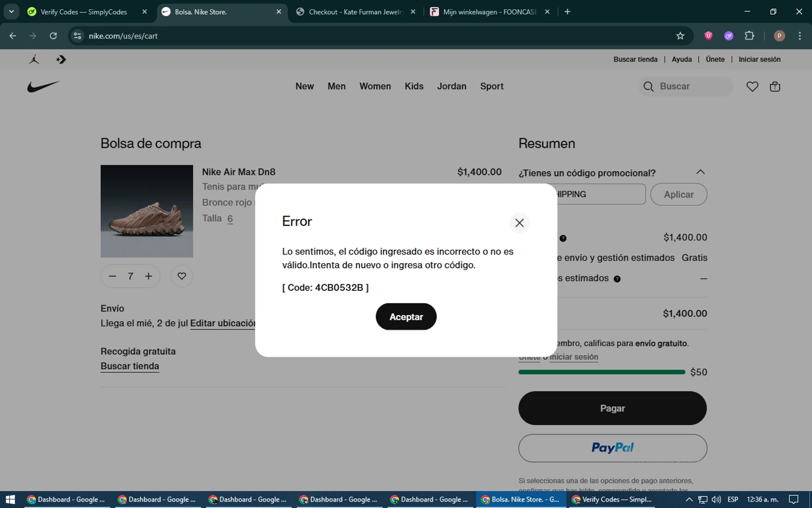Switch to the Mijn winkelwagen - FOONCASE tab
The height and width of the screenshot is (508, 812).
tap(490, 12)
